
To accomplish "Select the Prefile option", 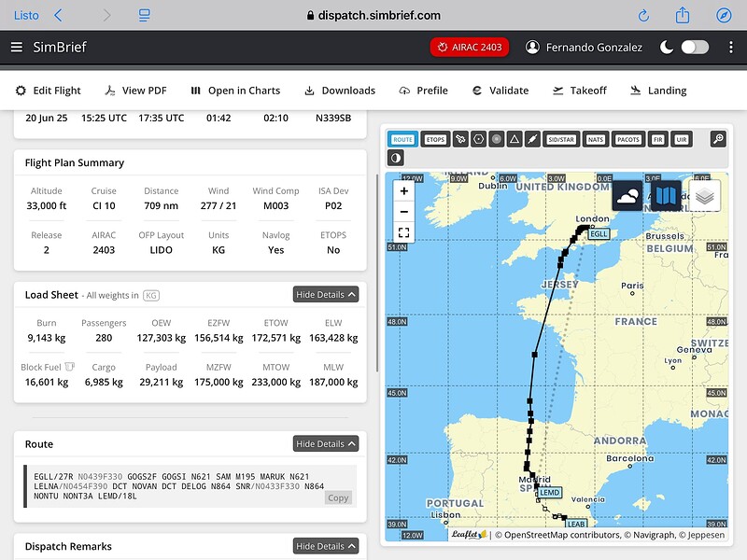I will [x=424, y=91].
